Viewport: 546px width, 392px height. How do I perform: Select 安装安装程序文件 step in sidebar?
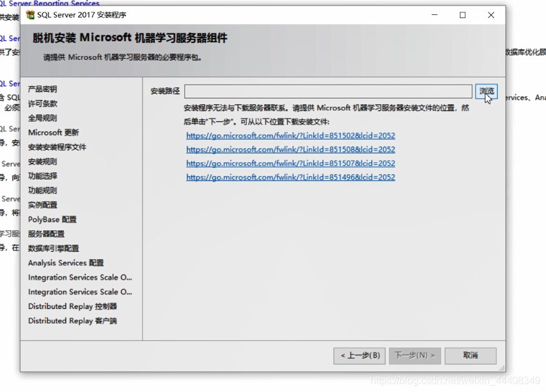(x=57, y=147)
